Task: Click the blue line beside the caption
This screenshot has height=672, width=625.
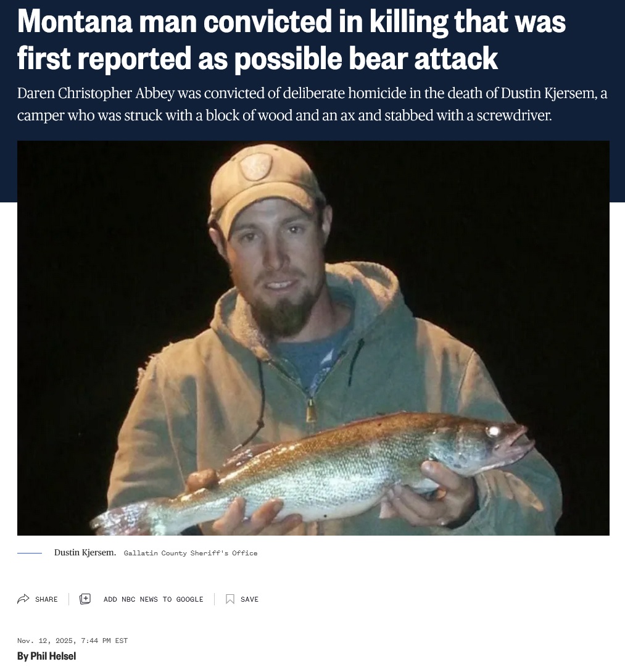Action: 30,553
